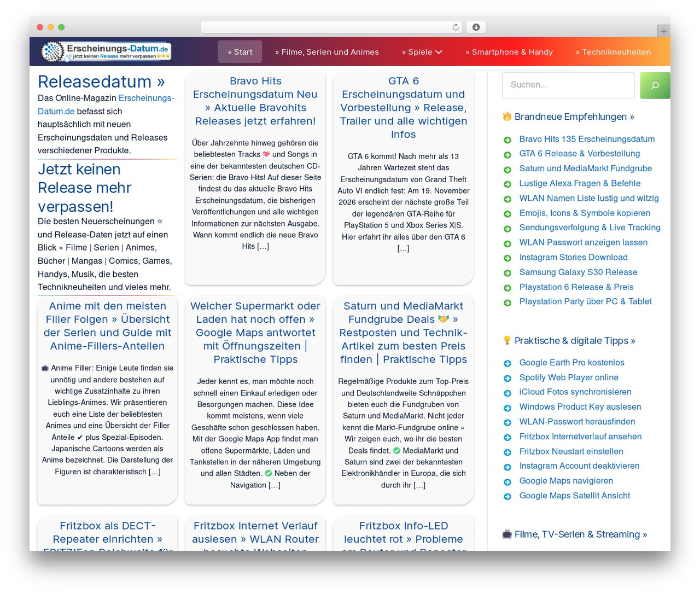
Task: Open Samsung Galaxy S30 Release link
Action: [x=578, y=272]
